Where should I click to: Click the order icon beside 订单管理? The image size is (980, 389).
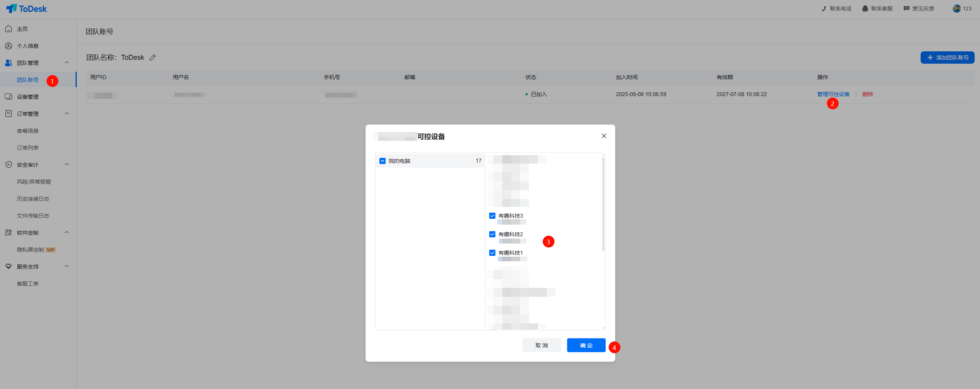coord(8,113)
